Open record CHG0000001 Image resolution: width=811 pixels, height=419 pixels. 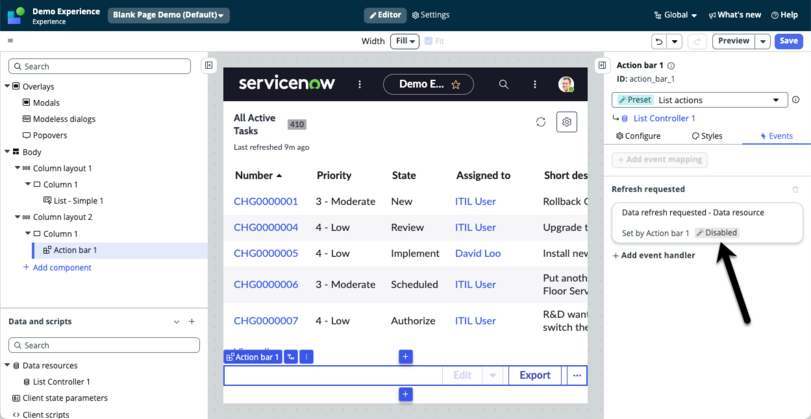pyautogui.click(x=266, y=201)
